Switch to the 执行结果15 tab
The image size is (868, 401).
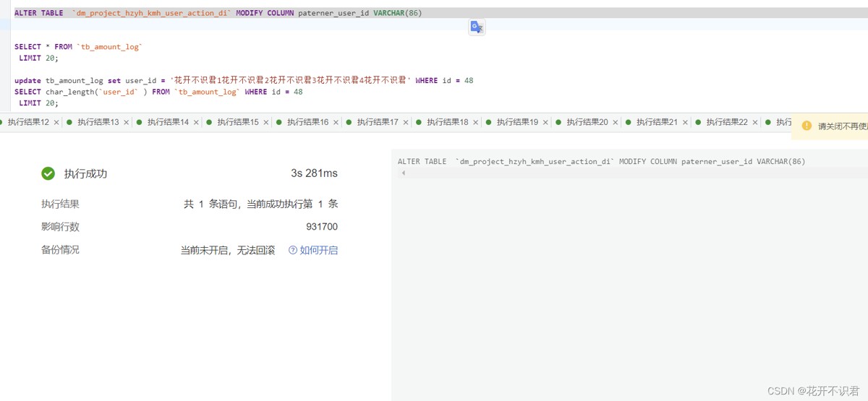238,122
